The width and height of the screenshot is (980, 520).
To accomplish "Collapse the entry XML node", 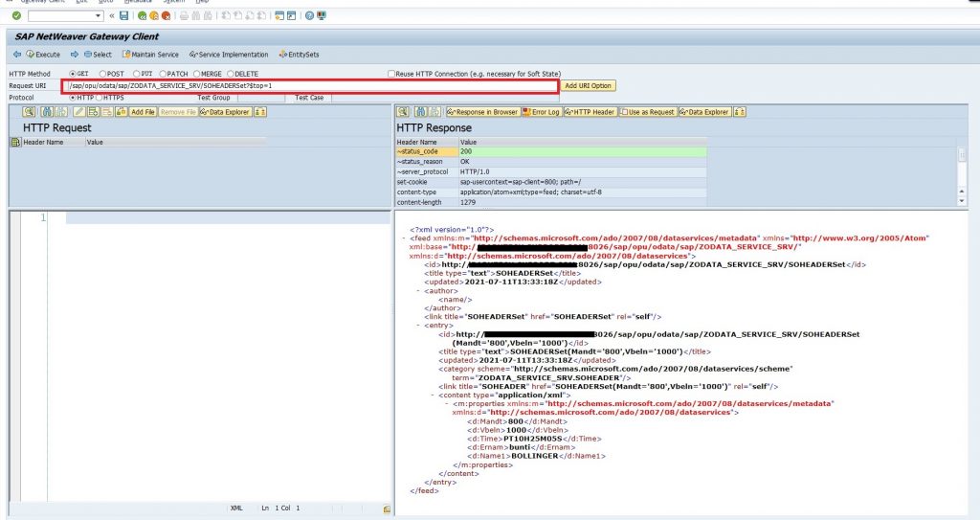I will (418, 326).
